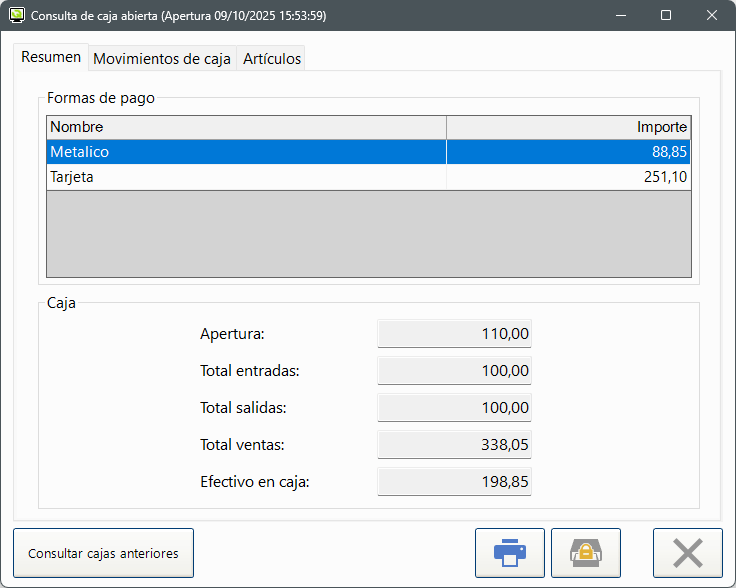Maximize the Consulta de caja window
Viewport: 736px width, 588px height.
[x=666, y=16]
